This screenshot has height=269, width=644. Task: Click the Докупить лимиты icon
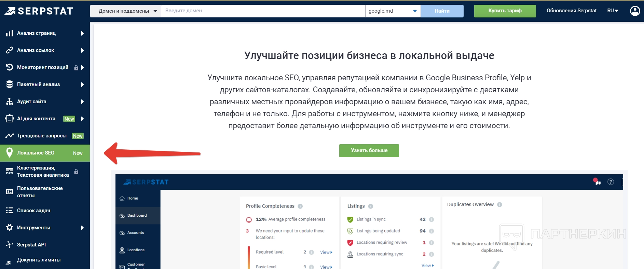[x=9, y=262]
